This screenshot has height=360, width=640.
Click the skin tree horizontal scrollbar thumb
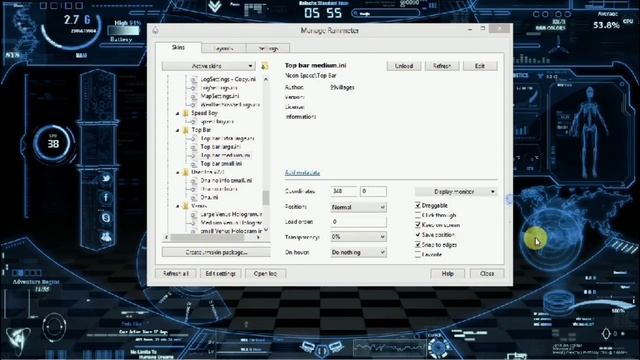(x=207, y=237)
